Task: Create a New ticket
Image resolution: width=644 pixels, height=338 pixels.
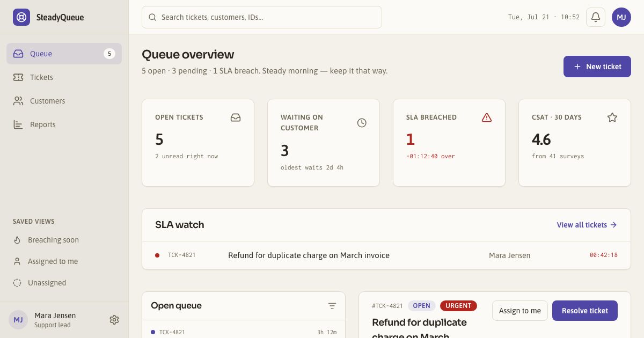Action: [x=597, y=67]
